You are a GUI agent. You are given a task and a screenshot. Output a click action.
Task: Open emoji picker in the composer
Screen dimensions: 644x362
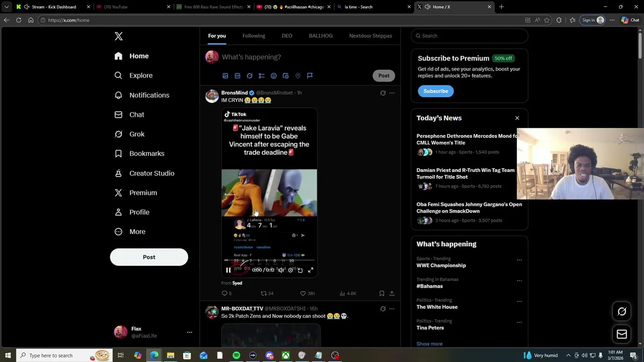274,76
